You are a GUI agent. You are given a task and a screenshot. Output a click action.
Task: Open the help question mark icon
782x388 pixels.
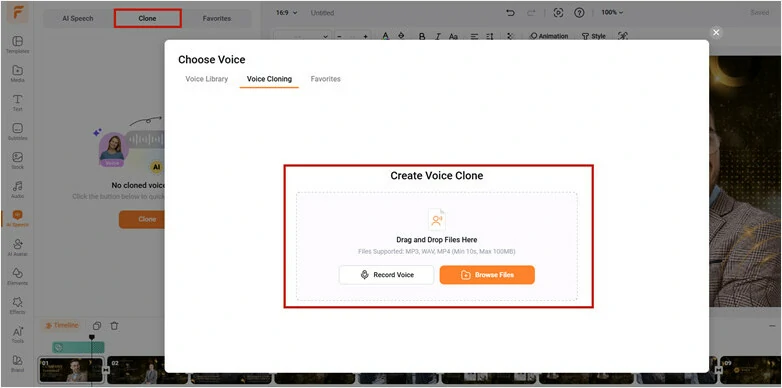[x=579, y=13]
